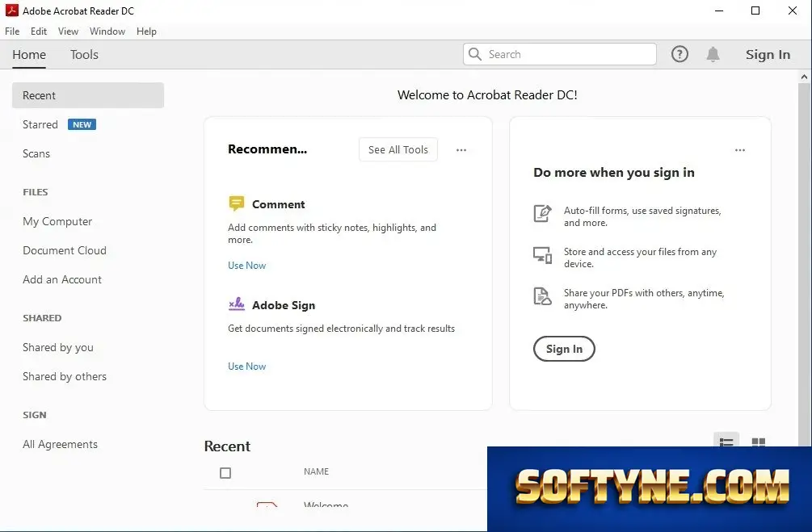Screen dimensions: 812x532
Task: Open the Recommended card more options menu
Action: (x=461, y=150)
